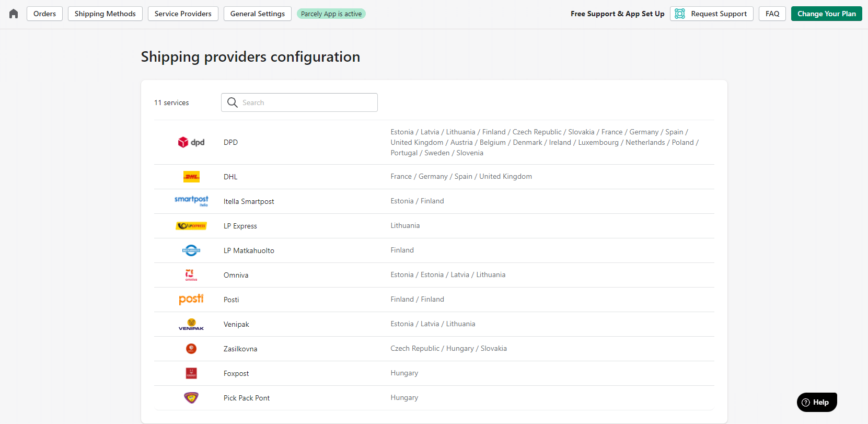Select the Posti provider name
The image size is (868, 424).
(x=232, y=300)
